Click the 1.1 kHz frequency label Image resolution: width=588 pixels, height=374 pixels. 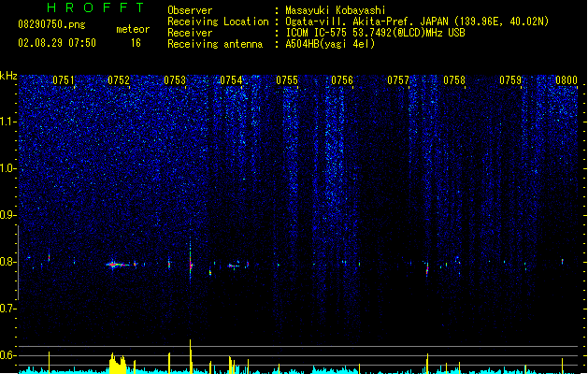pos(7,122)
